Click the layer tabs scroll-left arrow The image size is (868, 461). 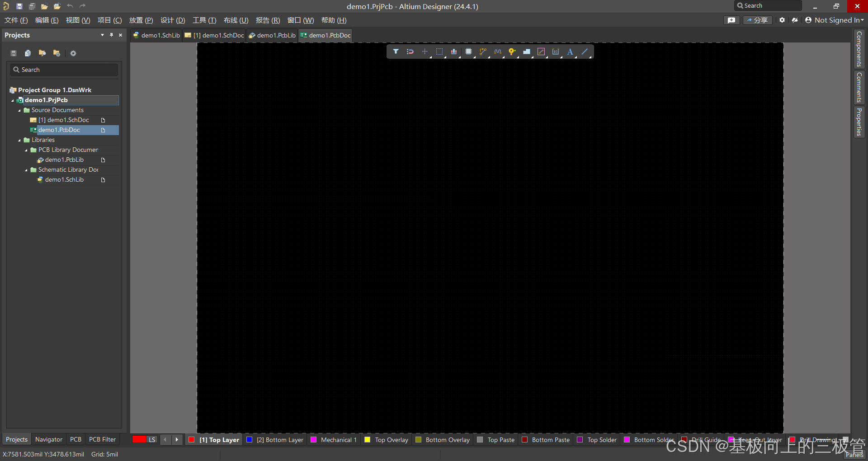165,439
